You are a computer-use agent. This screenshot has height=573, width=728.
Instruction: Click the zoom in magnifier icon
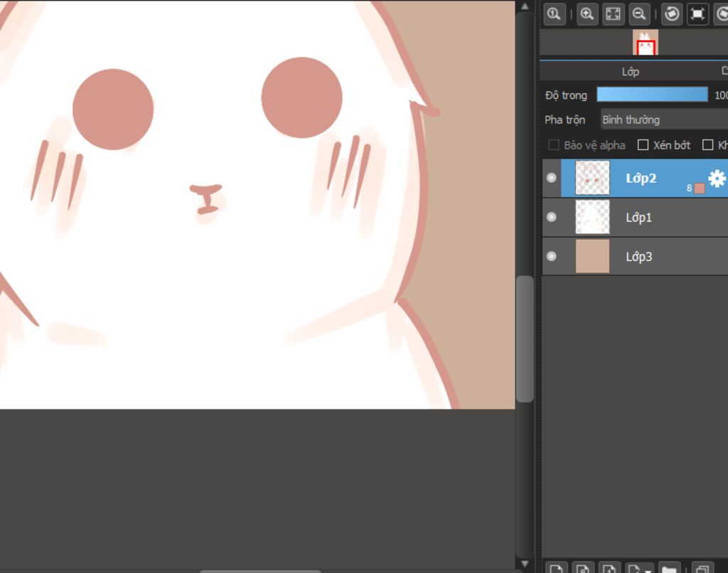[587, 14]
